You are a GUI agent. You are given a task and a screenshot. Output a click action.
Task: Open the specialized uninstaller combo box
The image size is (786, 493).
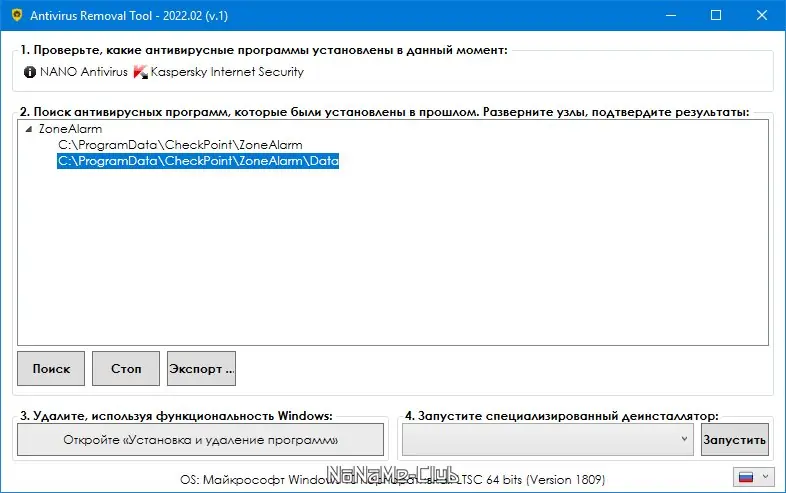coord(548,440)
